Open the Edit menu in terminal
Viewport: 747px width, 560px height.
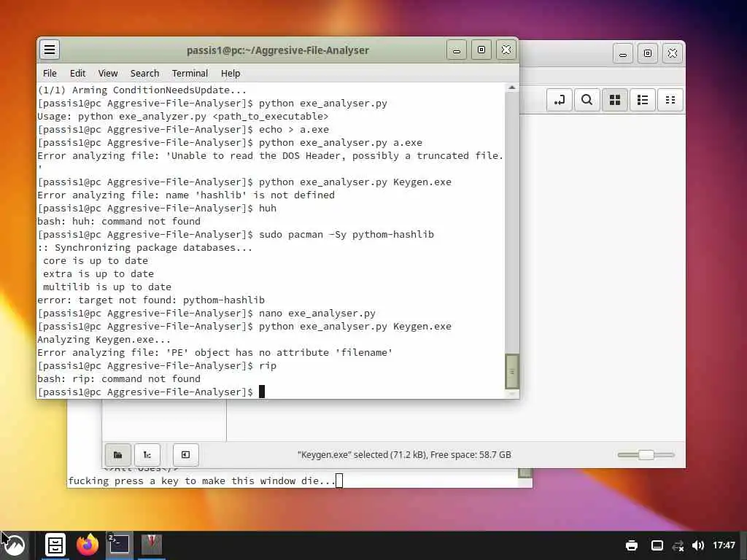tap(77, 74)
